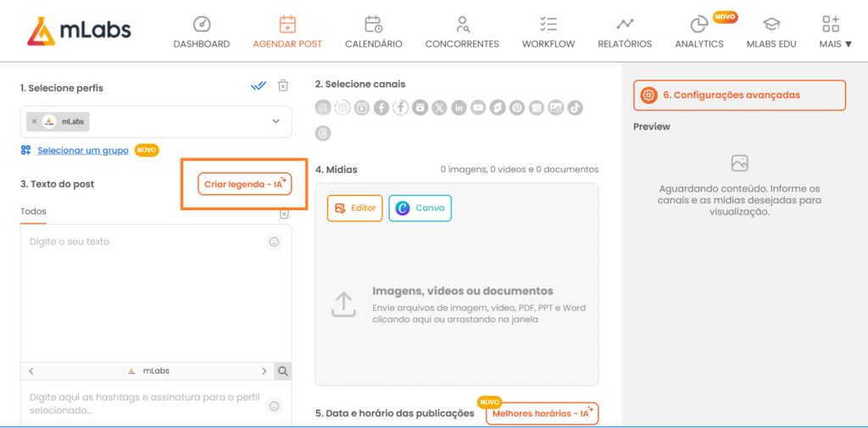The image size is (868, 428).
Task: Click the trash icon beside Selecione perfis
Action: 283,86
